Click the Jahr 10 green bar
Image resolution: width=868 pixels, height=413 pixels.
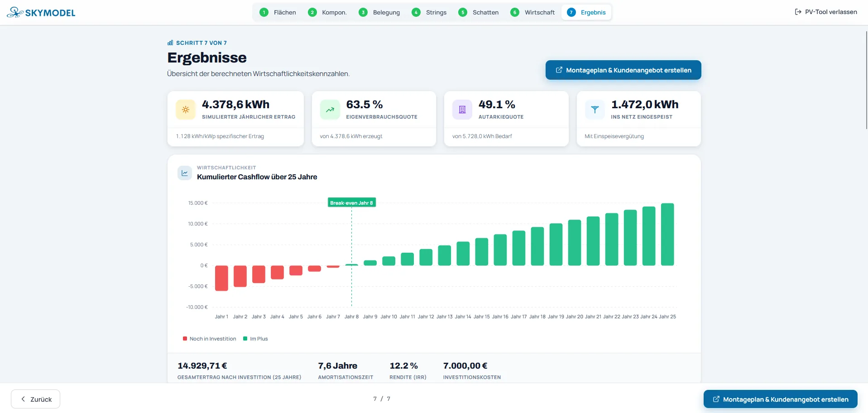(388, 261)
